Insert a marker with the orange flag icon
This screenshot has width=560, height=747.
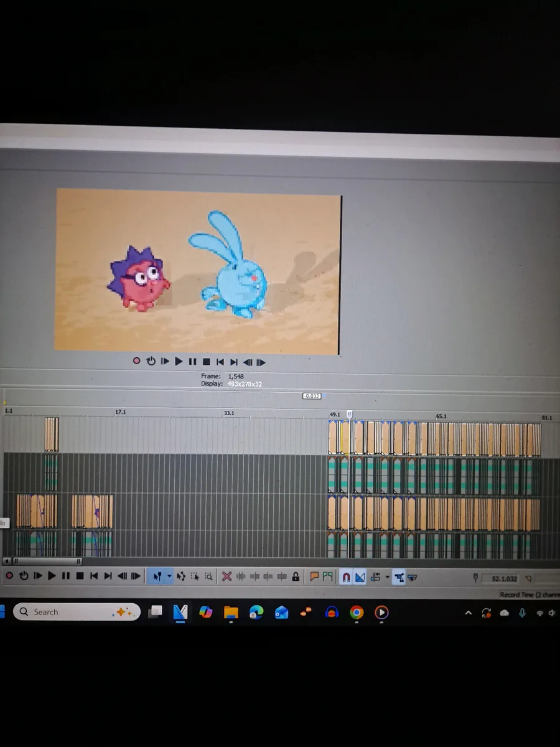314,576
